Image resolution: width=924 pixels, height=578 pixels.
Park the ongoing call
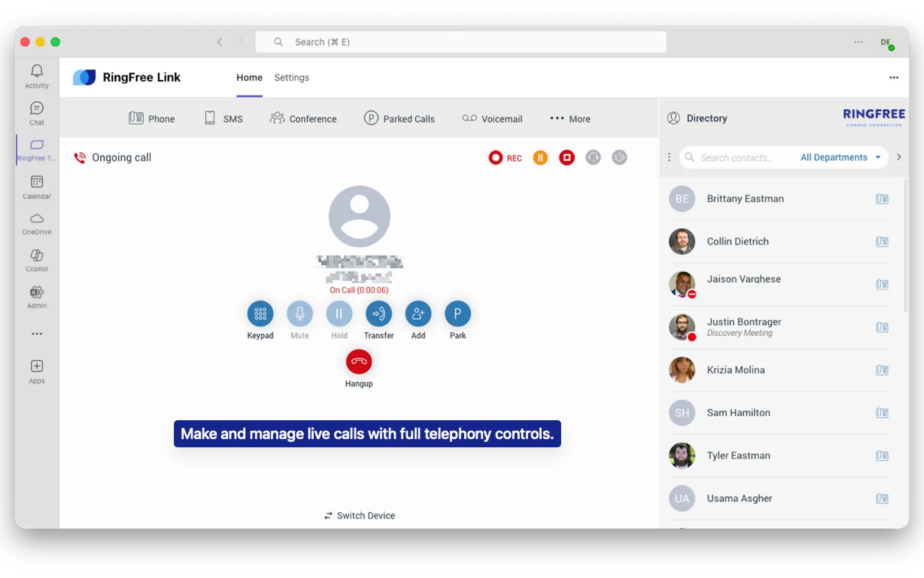457,314
